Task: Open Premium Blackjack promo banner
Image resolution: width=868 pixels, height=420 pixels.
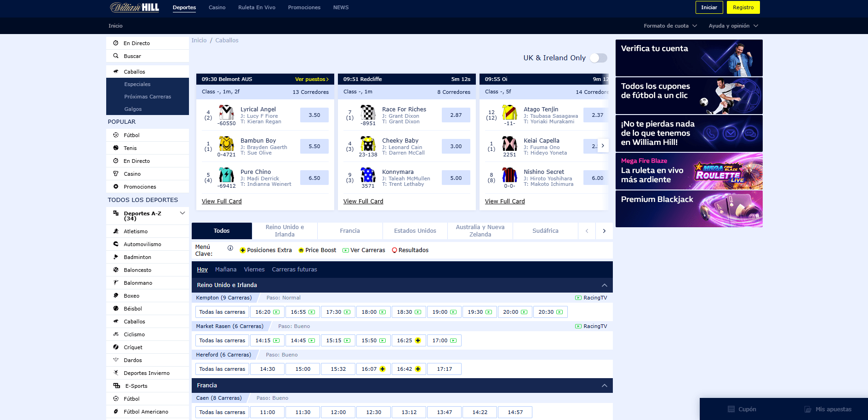Action: 689,209
